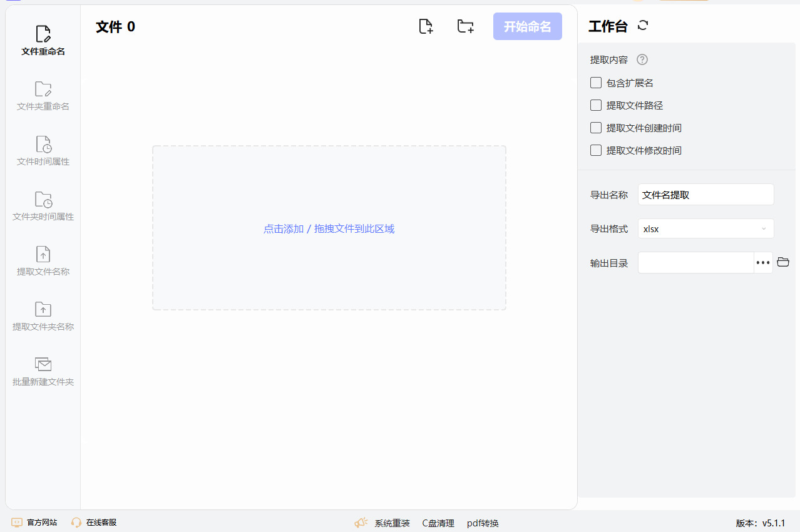Reset the 工作台 with refresh icon
800x532 pixels.
(x=643, y=26)
